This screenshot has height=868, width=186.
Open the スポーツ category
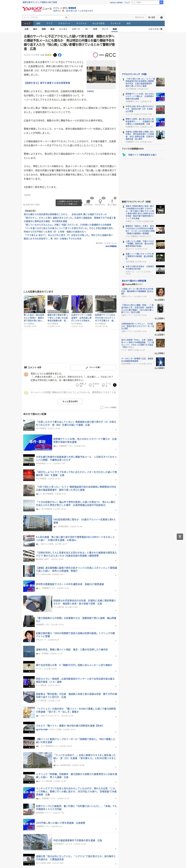76,29
